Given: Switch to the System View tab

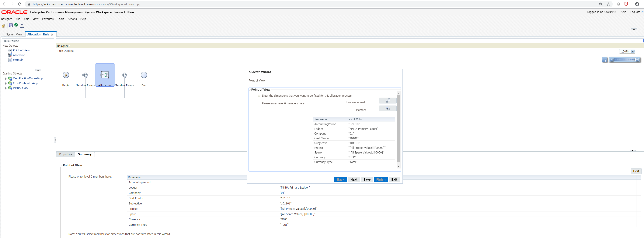Looking at the screenshot, I should 14,34.
